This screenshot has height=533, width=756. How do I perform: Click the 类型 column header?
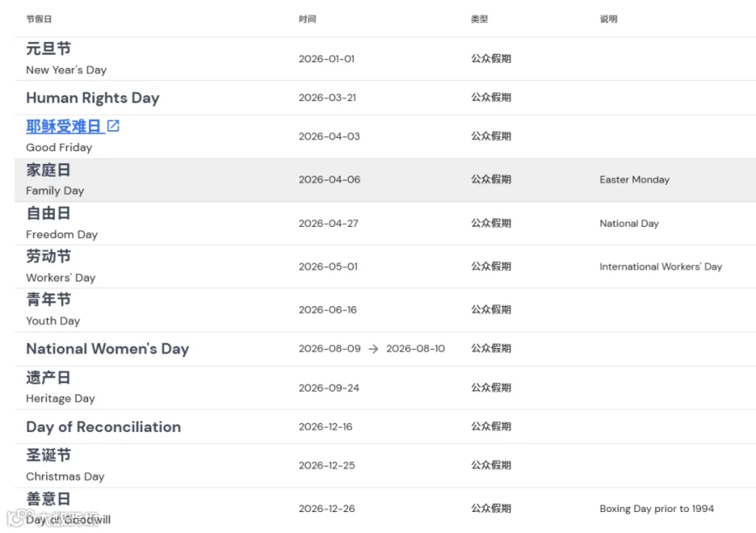pos(480,19)
